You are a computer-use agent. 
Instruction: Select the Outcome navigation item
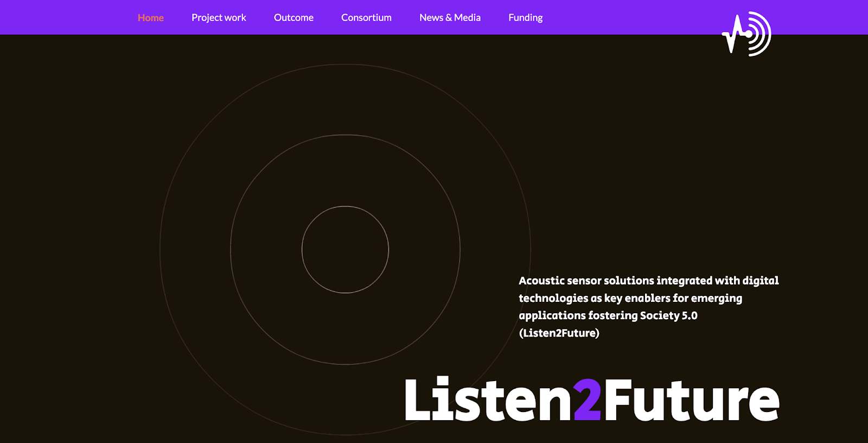(x=293, y=17)
